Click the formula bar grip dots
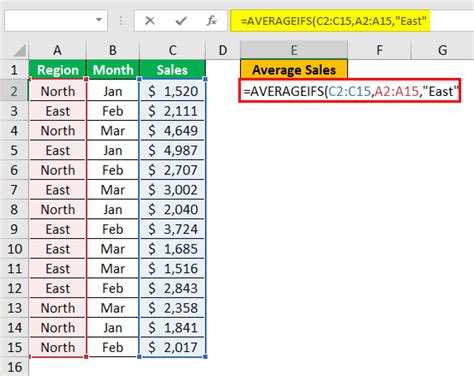474x376 pixels. pos(121,21)
